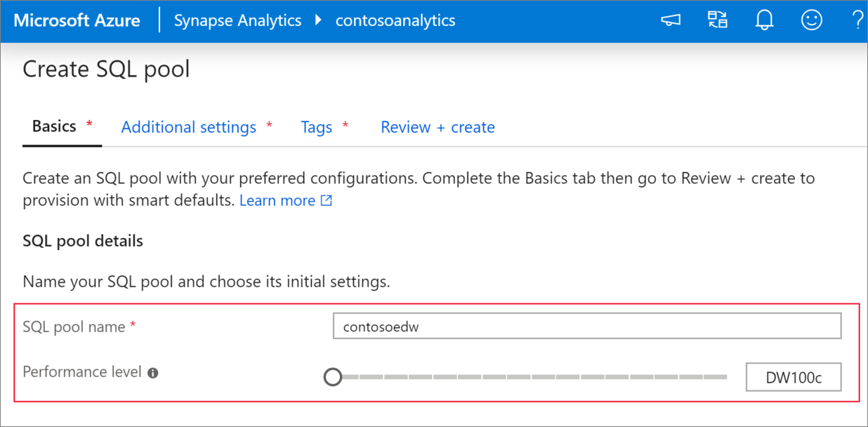Click inside the SQL pool name field

point(587,326)
